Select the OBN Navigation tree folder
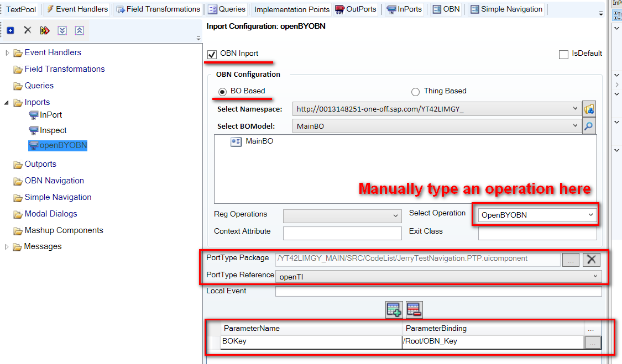622x364 pixels. [54, 181]
